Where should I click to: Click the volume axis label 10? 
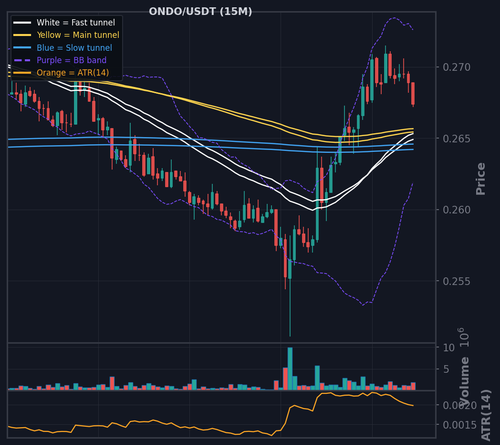pyautogui.click(x=449, y=348)
